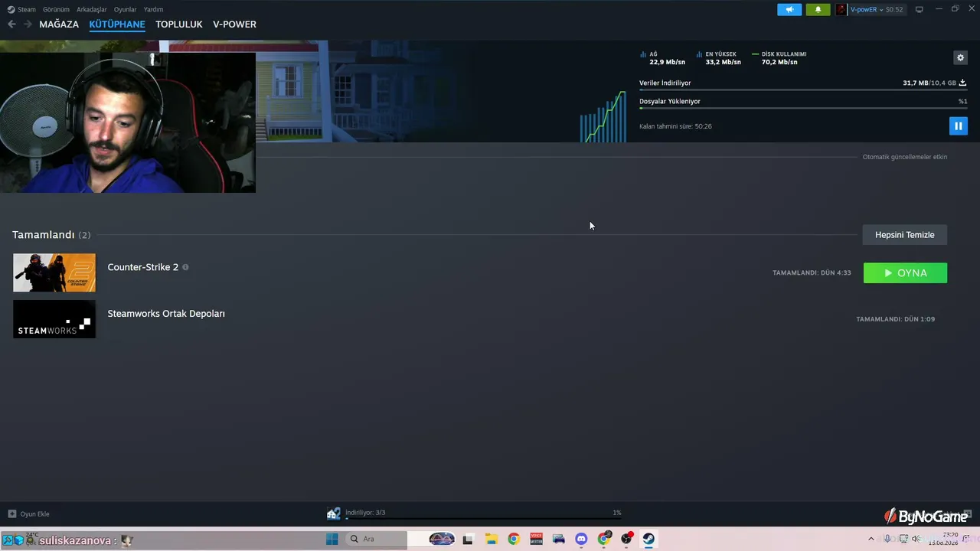980x551 pixels.
Task: Switch to Big Picture mode monitor icon
Action: coord(920,9)
